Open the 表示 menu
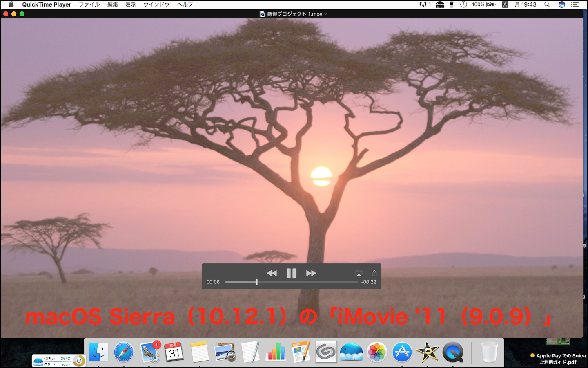 (131, 4)
